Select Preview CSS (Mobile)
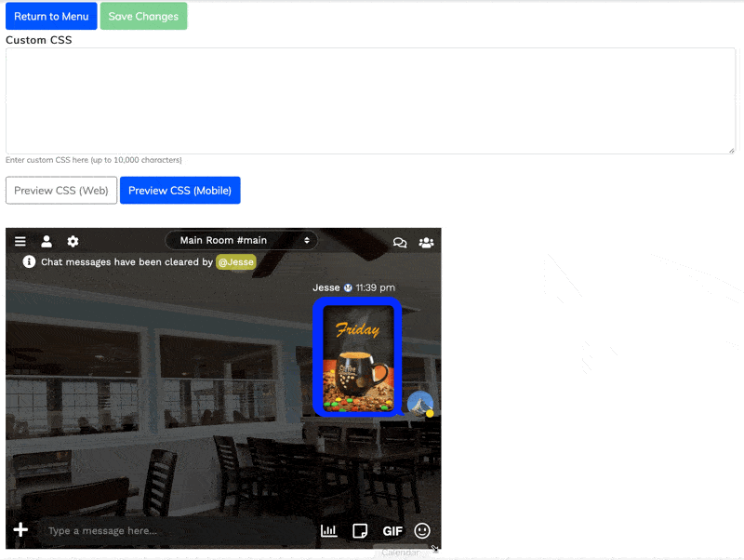 pos(179,191)
